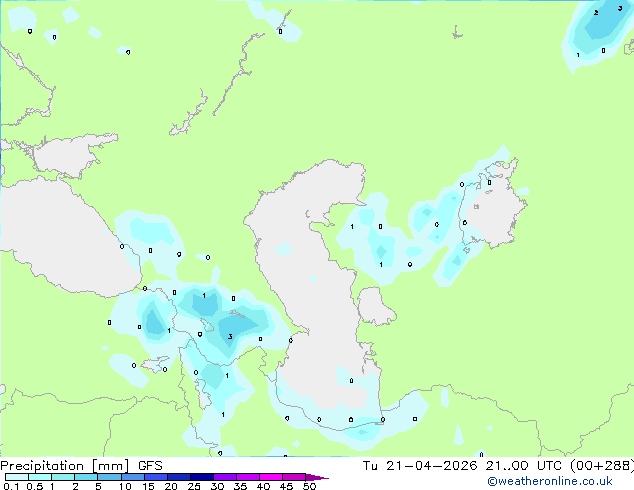Select the 5–10 mm legend color swatch
Viewport: 634px width, 490px height.
[x=109, y=477]
